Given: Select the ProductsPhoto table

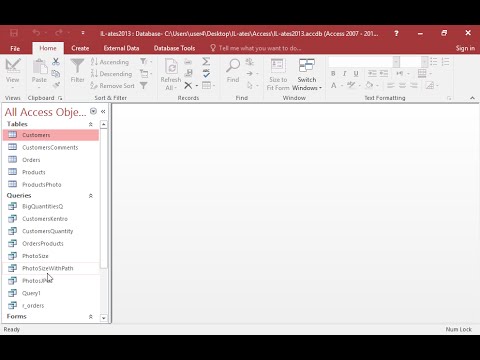Looking at the screenshot, I should 51,184.
